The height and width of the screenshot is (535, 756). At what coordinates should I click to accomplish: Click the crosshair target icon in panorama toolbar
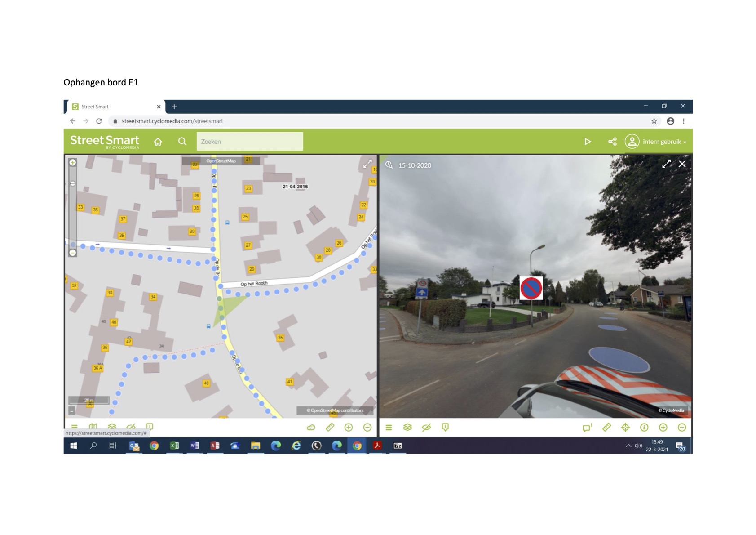click(x=625, y=427)
